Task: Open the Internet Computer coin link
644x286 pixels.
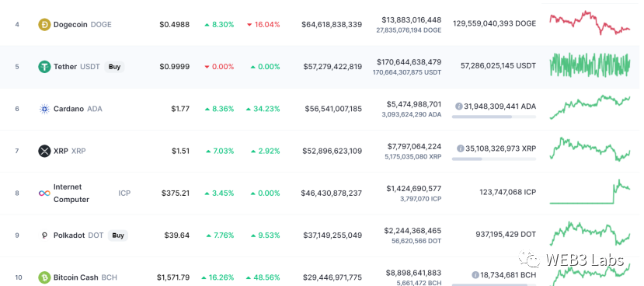Action: [71, 194]
